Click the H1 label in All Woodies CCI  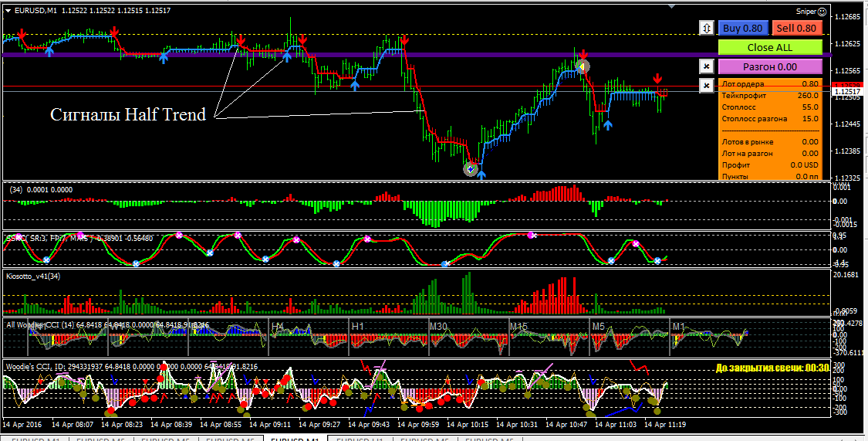click(x=357, y=327)
